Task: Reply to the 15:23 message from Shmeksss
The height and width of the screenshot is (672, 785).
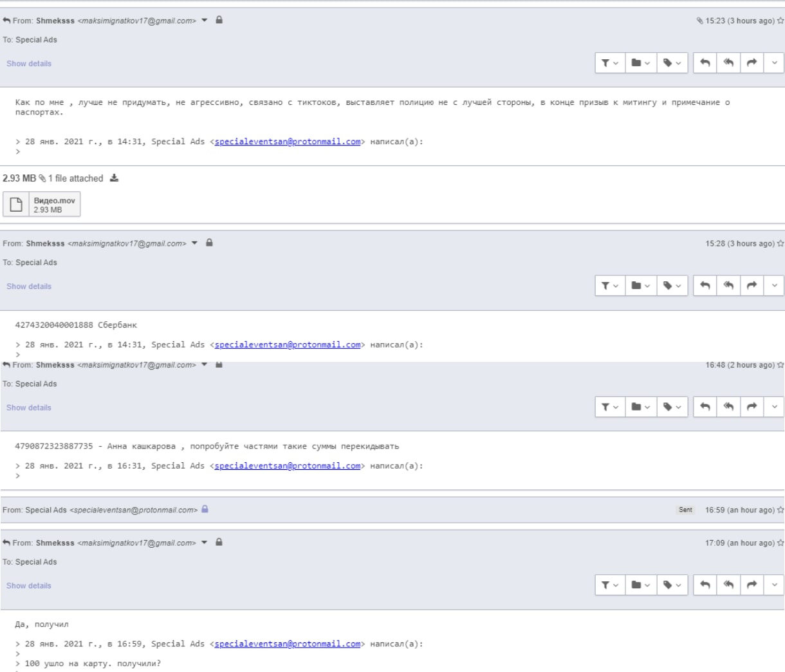Action: 705,63
